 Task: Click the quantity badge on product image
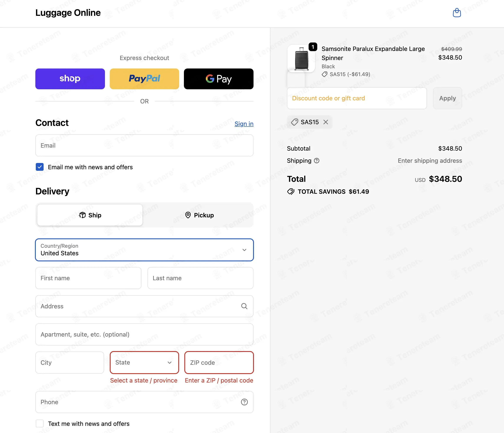313,47
